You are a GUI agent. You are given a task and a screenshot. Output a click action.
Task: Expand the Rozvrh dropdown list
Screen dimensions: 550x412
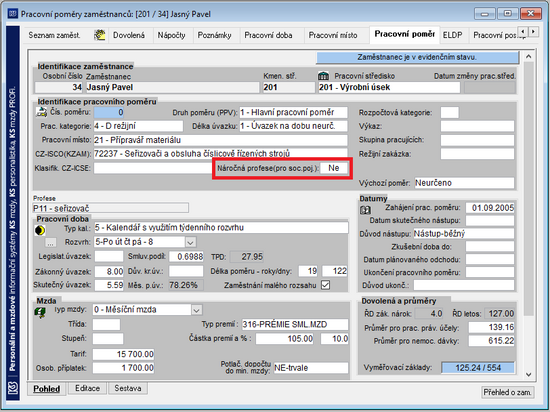tap(190, 242)
